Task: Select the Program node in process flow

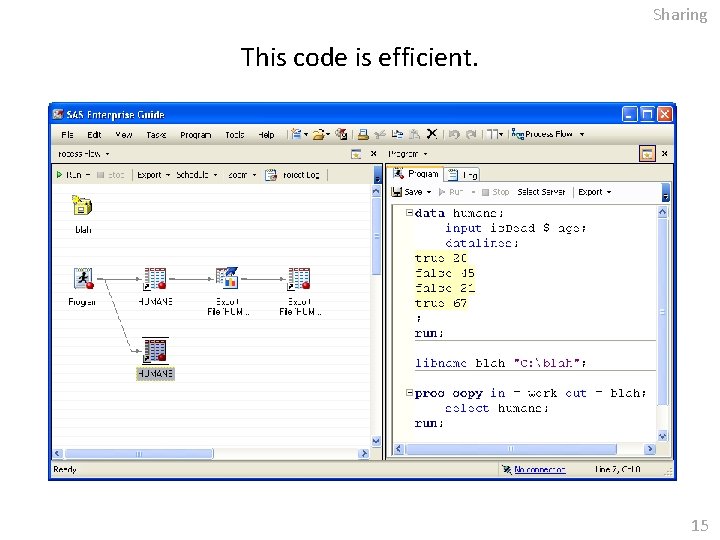Action: tap(83, 279)
